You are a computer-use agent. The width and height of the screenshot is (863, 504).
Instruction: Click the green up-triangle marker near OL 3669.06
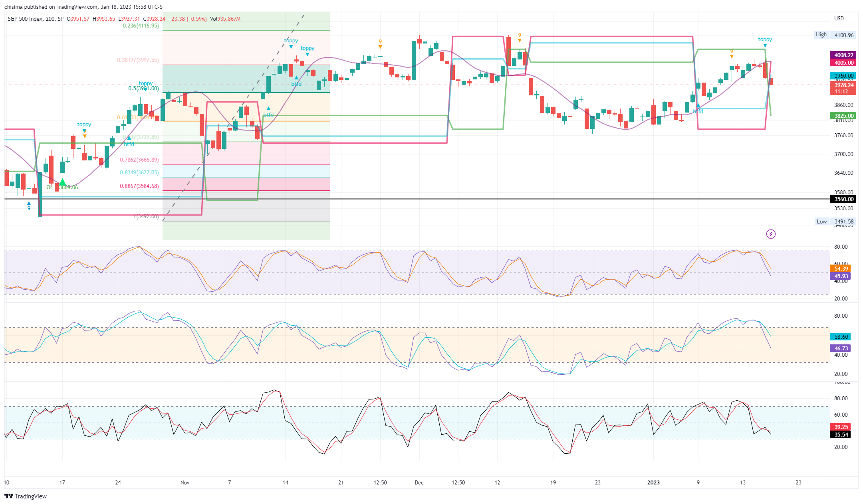62,182
